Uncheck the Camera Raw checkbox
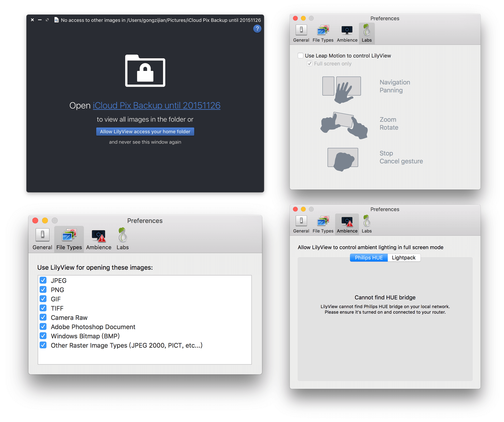The image size is (504, 422). click(x=43, y=317)
